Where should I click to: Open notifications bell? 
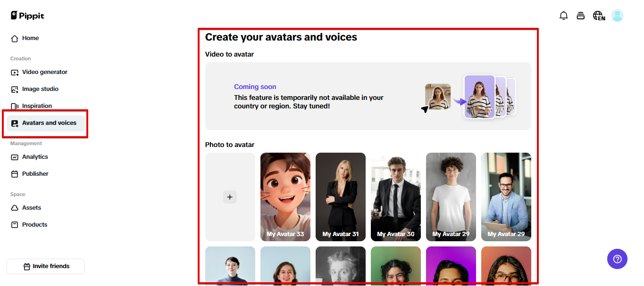[x=563, y=15]
